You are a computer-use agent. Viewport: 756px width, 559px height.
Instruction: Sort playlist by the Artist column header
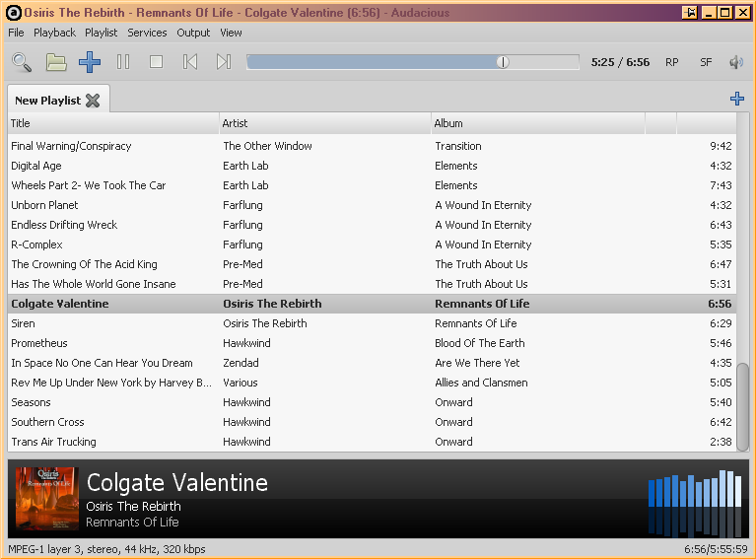(324, 123)
